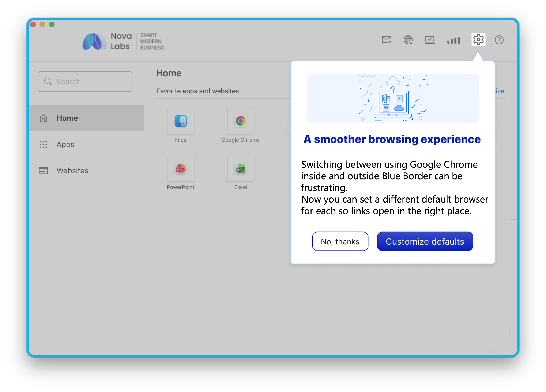Dismiss popup with No, thanks button
Screen dimensions: 546x392
click(x=340, y=241)
